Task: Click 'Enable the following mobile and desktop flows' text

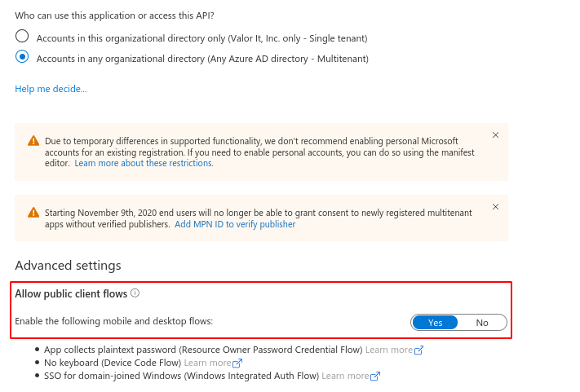Action: [x=114, y=321]
